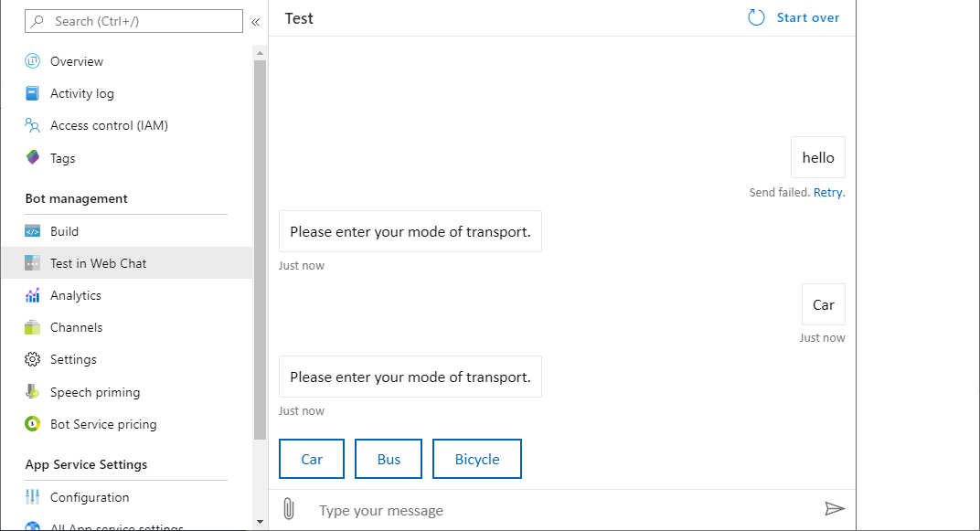Click the Tags label icon
The width and height of the screenshot is (980, 531).
(x=33, y=157)
